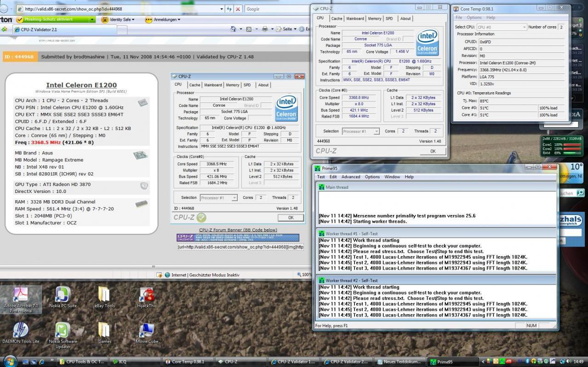
Task: Open browser address bar history dropdown
Action: (222, 9)
